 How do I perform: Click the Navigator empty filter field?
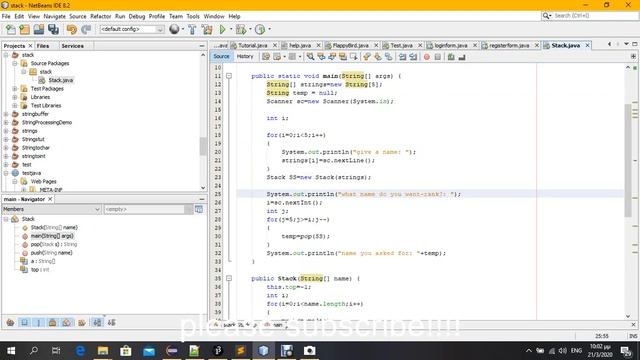(144, 209)
